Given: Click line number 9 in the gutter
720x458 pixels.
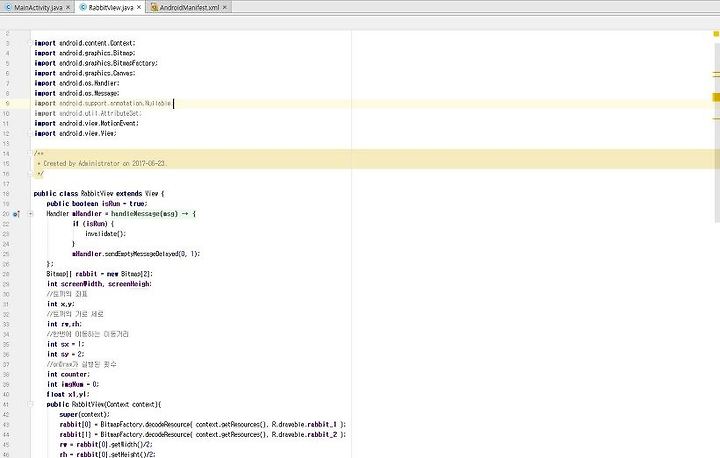Looking at the screenshot, I should coord(7,103).
